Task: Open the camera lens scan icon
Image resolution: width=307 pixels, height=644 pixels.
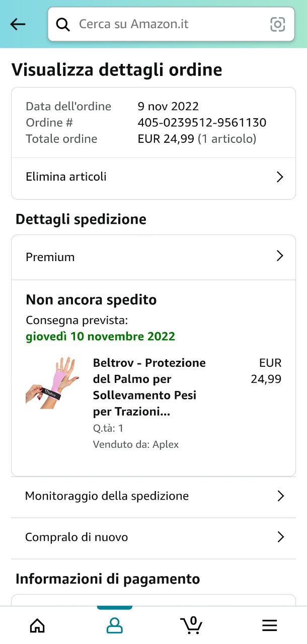Action: [x=278, y=24]
